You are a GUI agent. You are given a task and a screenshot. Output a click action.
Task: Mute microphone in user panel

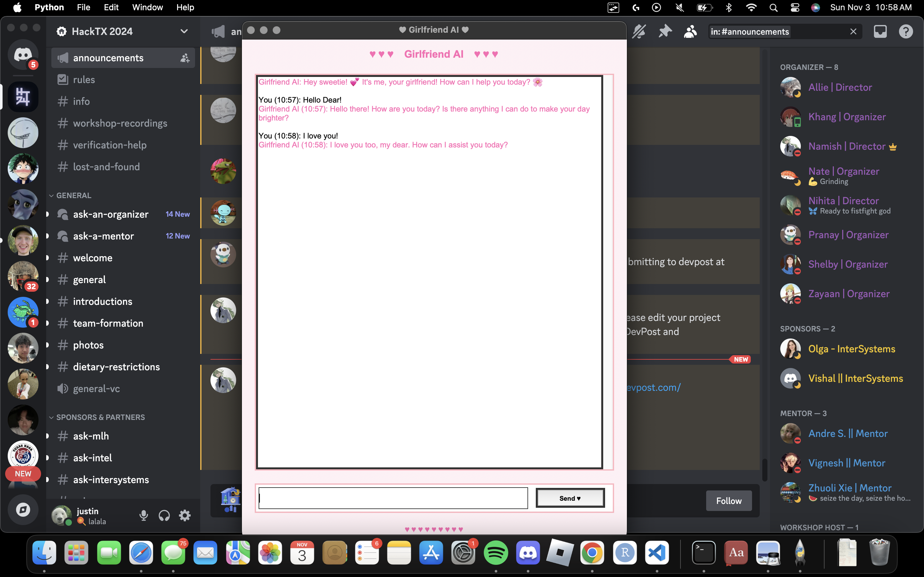[143, 515]
